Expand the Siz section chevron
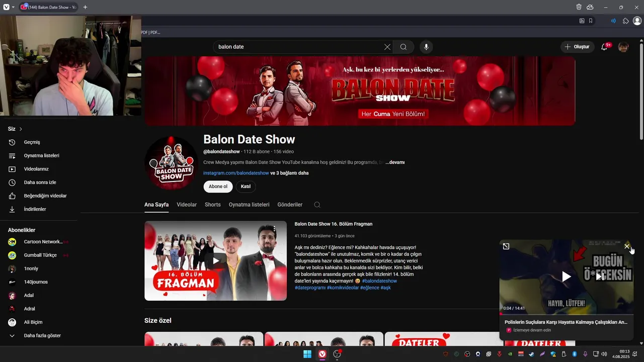644x362 pixels. click(x=21, y=129)
